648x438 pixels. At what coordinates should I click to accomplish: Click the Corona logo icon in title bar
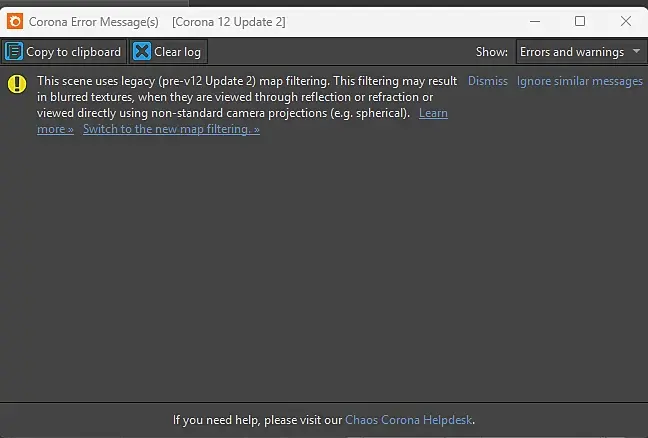click(x=15, y=21)
